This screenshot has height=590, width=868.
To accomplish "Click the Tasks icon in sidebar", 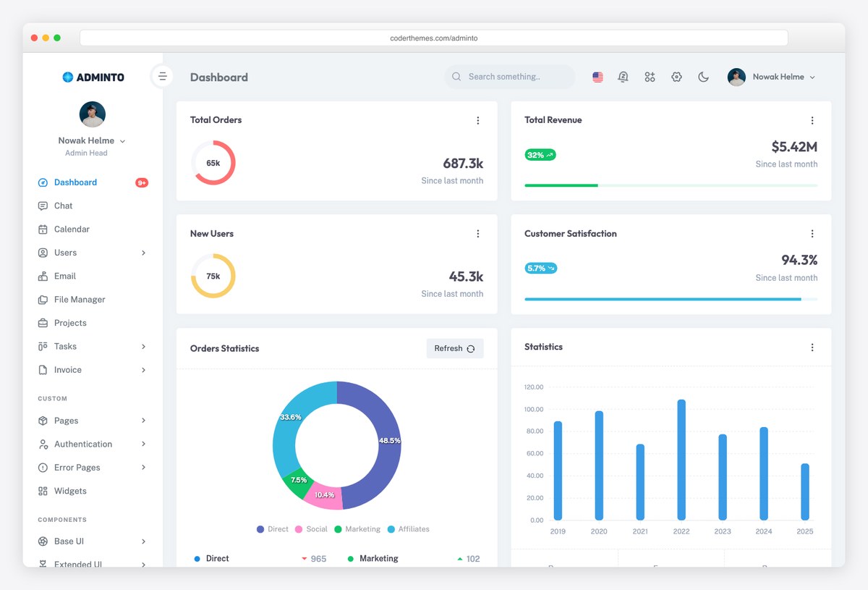I will tap(43, 346).
